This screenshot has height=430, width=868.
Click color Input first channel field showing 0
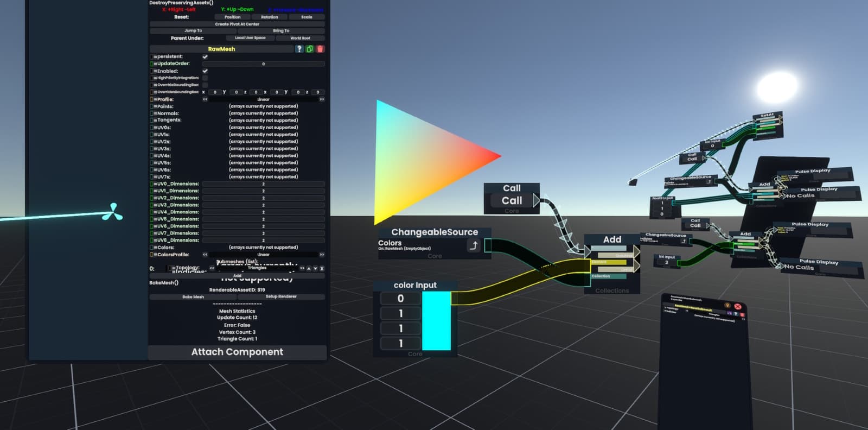400,298
